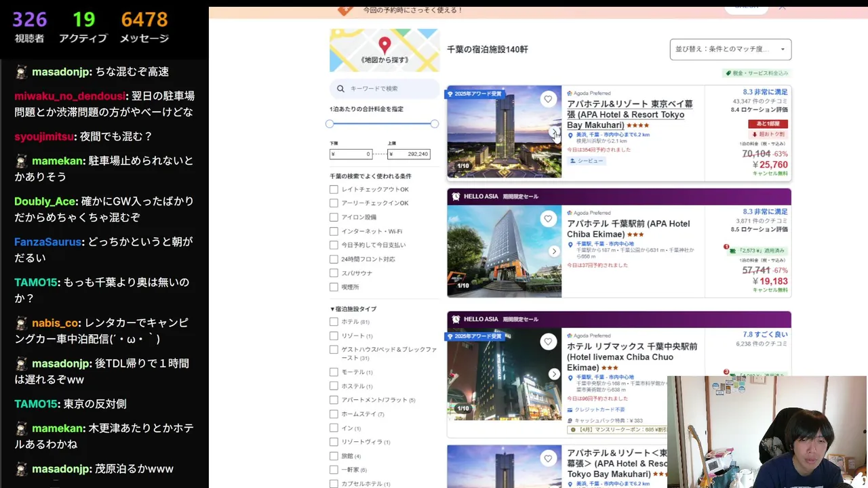Screen dimensions: 868x488
Task: Click heart icon on Hotel livemax Chiba Chuo Ekimae
Action: point(548,342)
